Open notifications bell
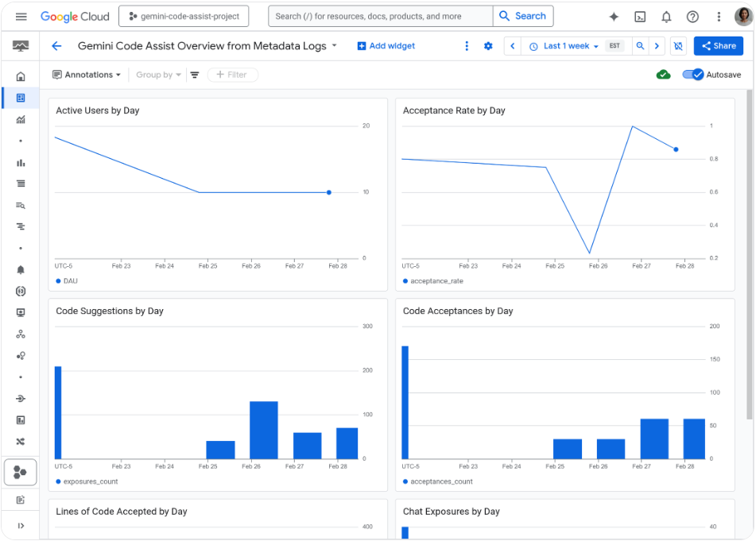The width and height of the screenshot is (756, 541). [x=666, y=17]
